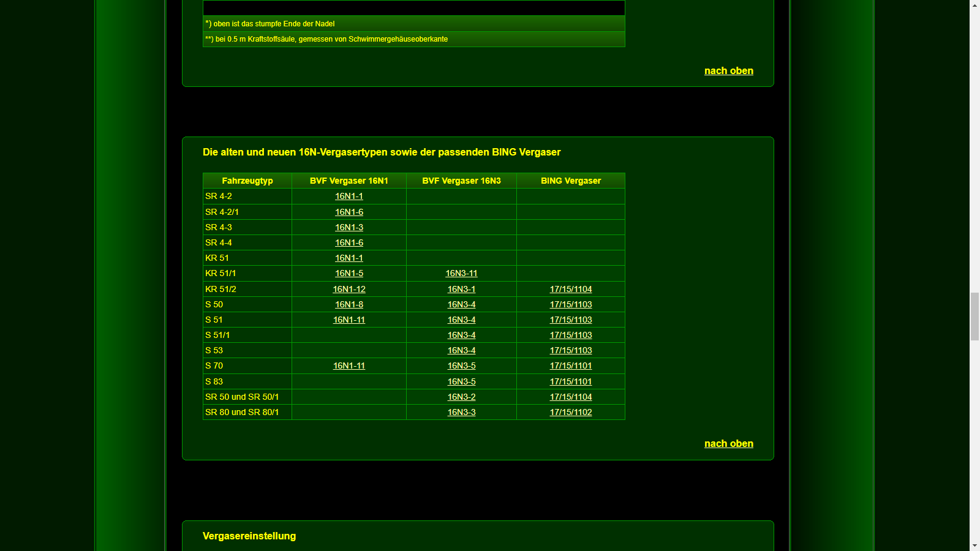
Task: Open the 16N1-6 link in the SR 4-2/1 row
Action: (349, 212)
